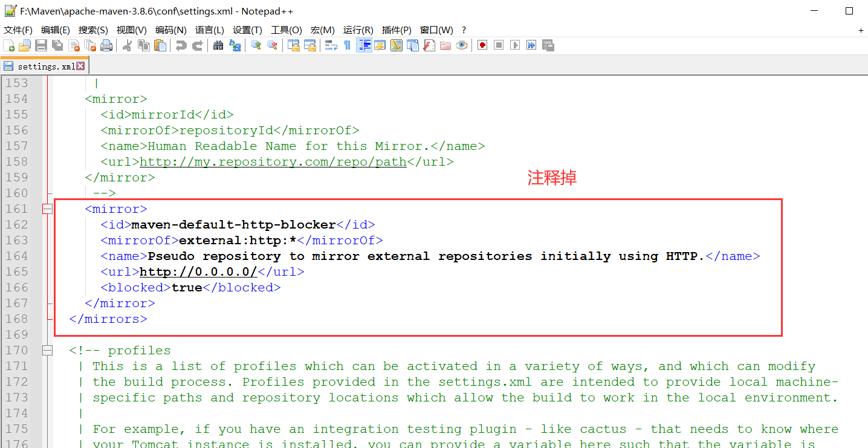Open the 语言(L) menu

209,30
